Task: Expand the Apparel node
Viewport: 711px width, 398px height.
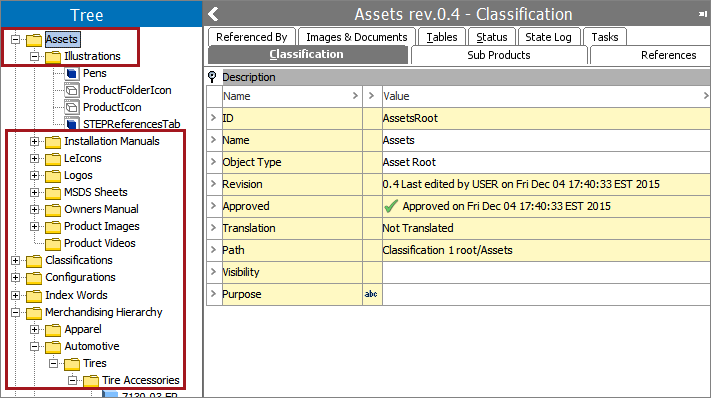Action: [x=34, y=330]
